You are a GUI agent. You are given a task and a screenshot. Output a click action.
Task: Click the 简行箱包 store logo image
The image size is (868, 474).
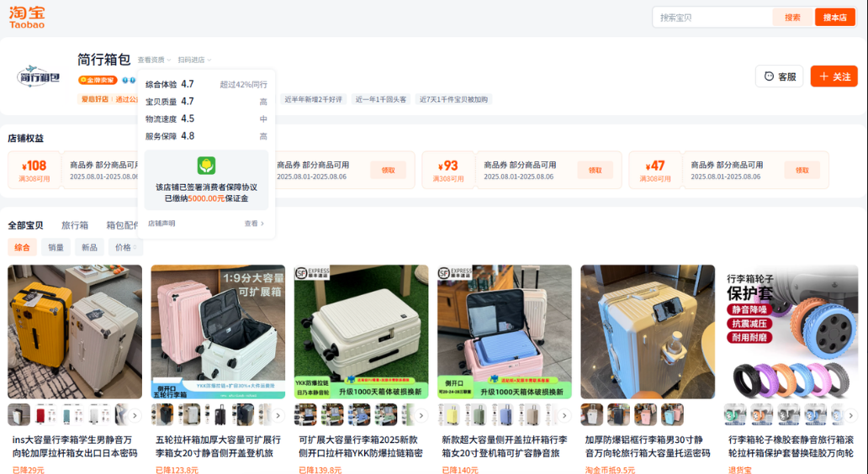[38, 76]
